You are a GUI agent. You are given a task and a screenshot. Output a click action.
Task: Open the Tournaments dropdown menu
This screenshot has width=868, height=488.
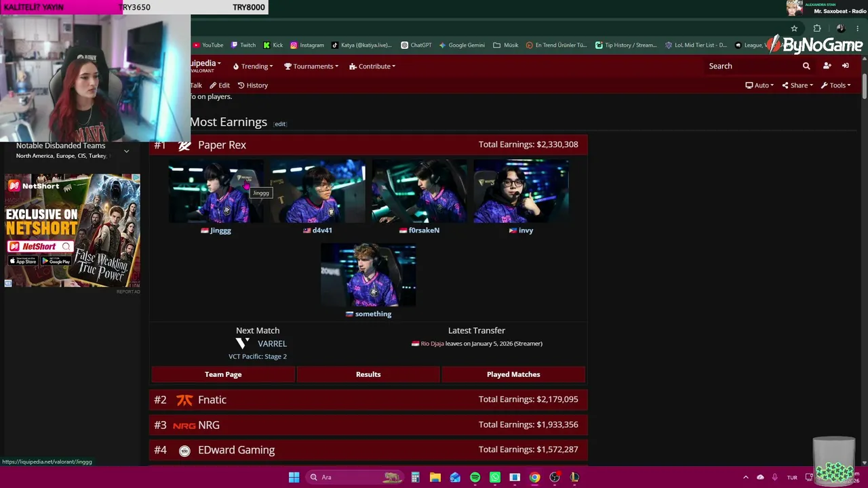[311, 66]
